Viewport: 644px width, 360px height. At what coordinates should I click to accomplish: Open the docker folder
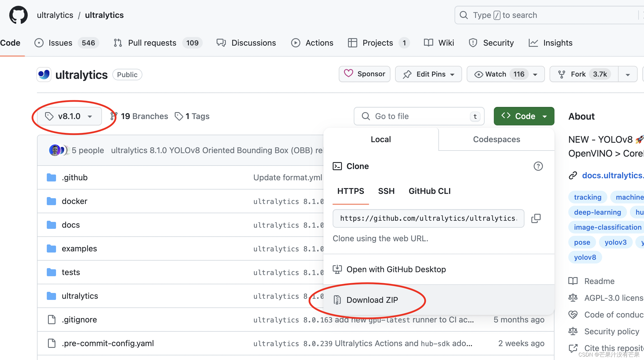pos(75,201)
